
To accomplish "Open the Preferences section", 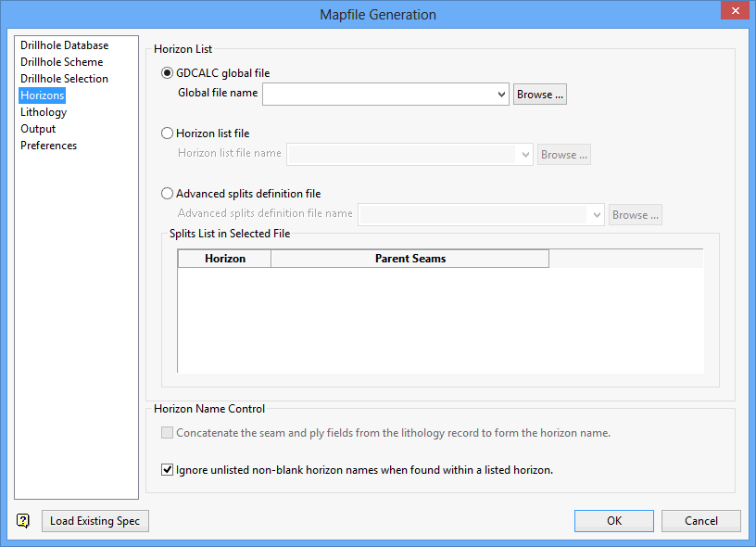I will (48, 146).
